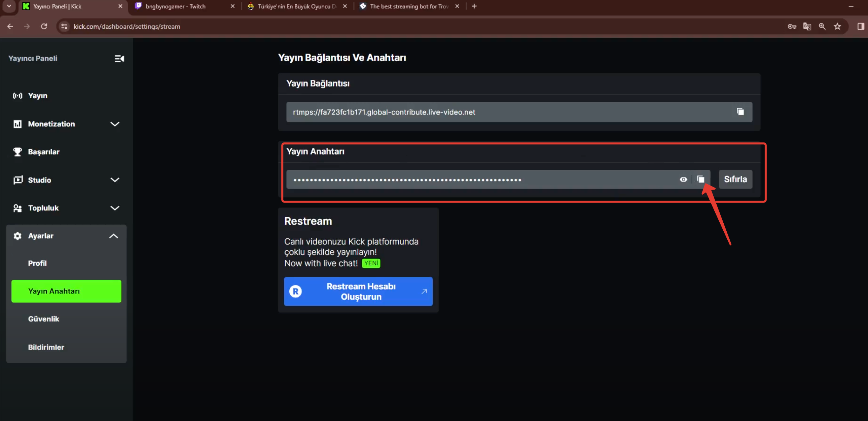Reload the page with the refresh icon

[44, 26]
